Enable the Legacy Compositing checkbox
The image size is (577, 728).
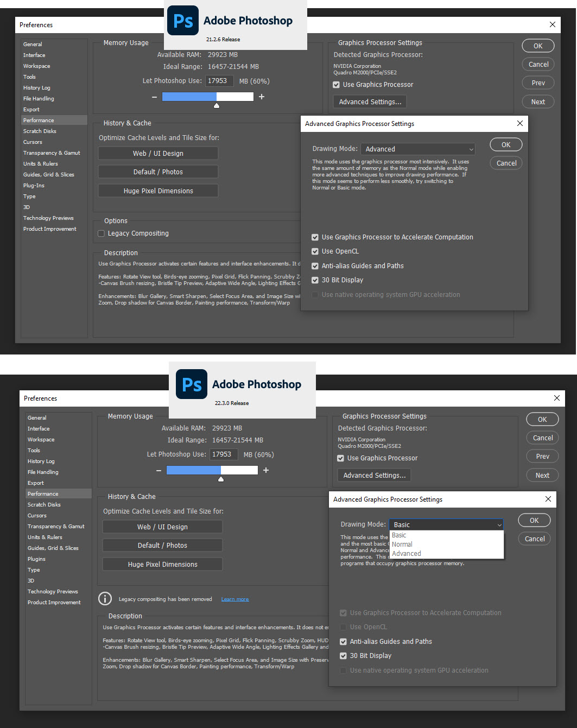(x=102, y=233)
